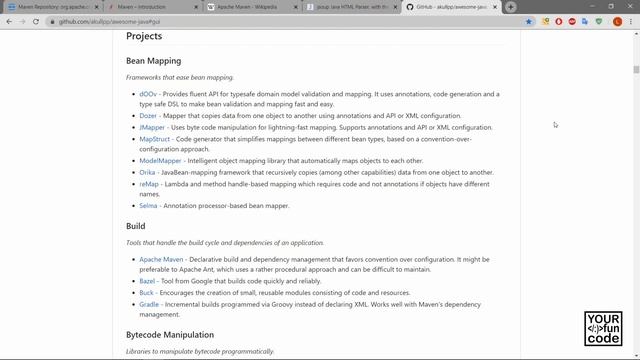Close the Maven Repository tab

[x=97, y=7]
